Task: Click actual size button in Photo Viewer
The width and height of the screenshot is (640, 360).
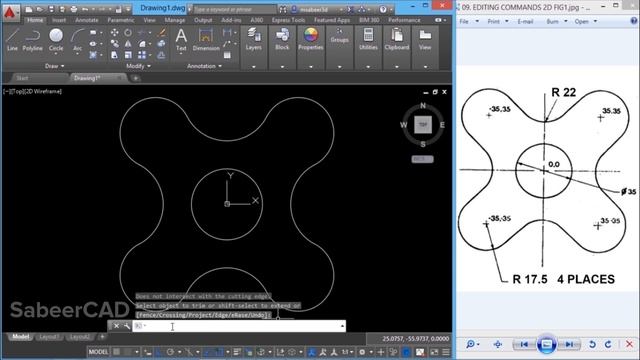Action: [498, 344]
